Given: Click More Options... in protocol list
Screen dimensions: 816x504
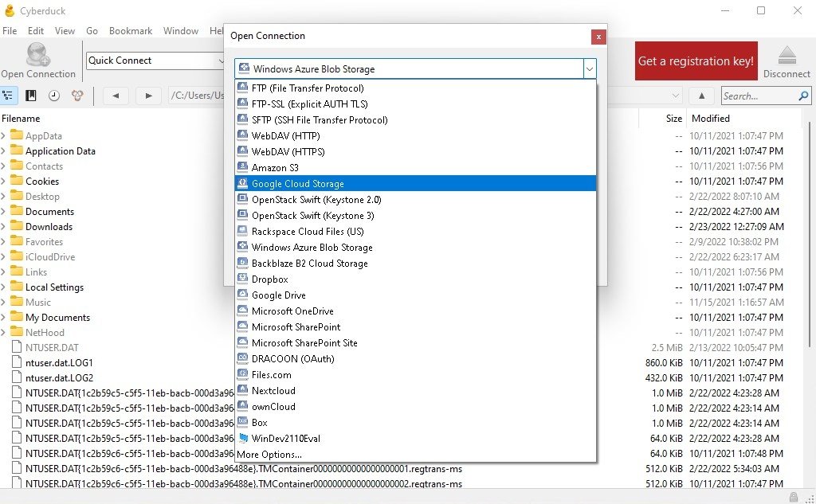Looking at the screenshot, I should (415, 454).
